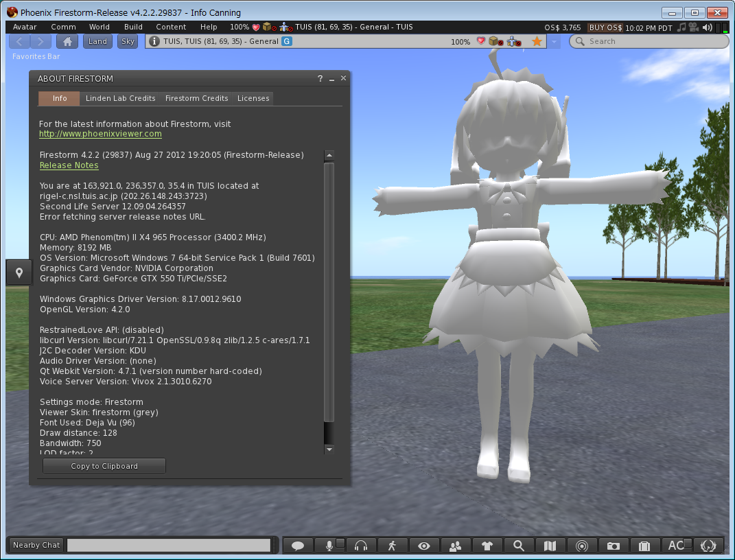
Task: Click the help question mark in About Firestorm
Action: click(x=320, y=78)
